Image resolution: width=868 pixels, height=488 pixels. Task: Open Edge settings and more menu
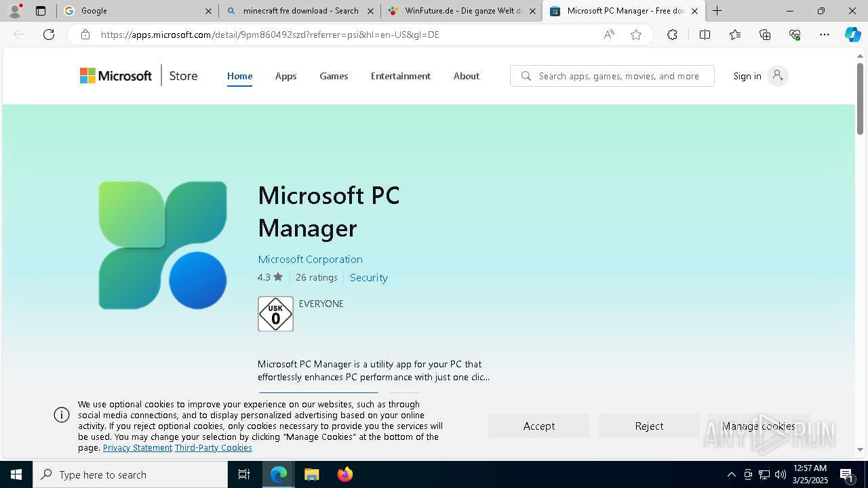(x=825, y=35)
